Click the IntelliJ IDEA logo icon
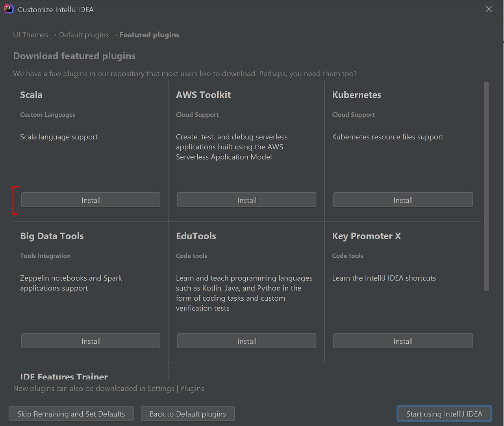504x426 pixels. click(x=8, y=8)
